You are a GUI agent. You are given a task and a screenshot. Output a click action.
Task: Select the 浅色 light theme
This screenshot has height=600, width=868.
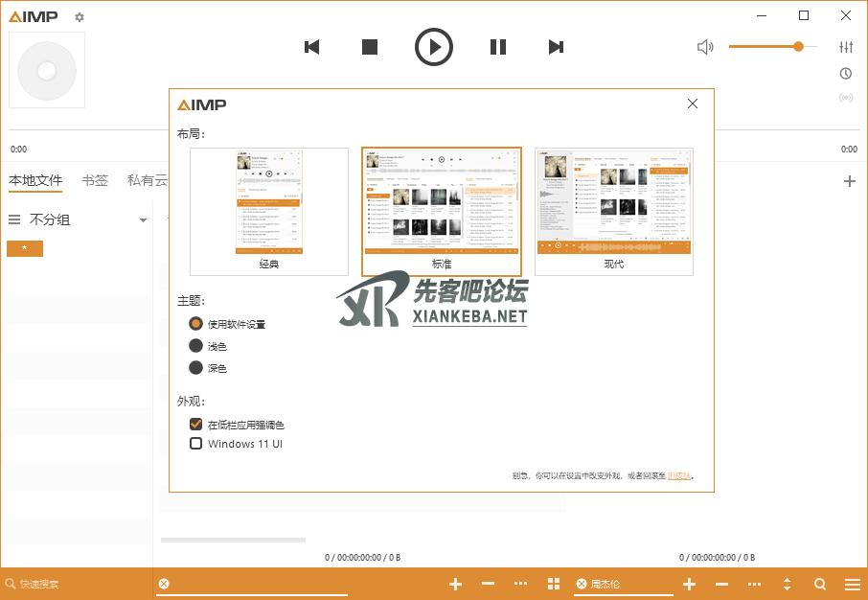coord(196,346)
